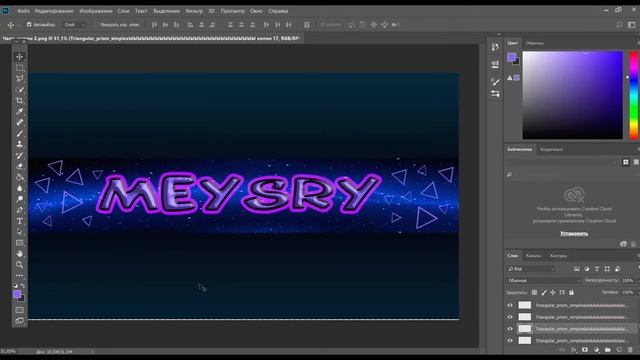Select the Brush tool
Viewport: 640px width, 360px height.
pos(19,133)
